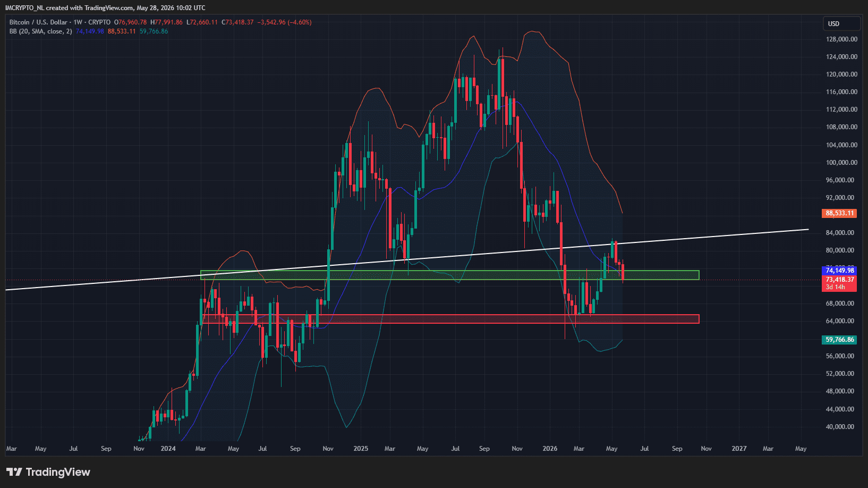
Task: Click the close value C73,418.37 in the legend
Action: 237,22
